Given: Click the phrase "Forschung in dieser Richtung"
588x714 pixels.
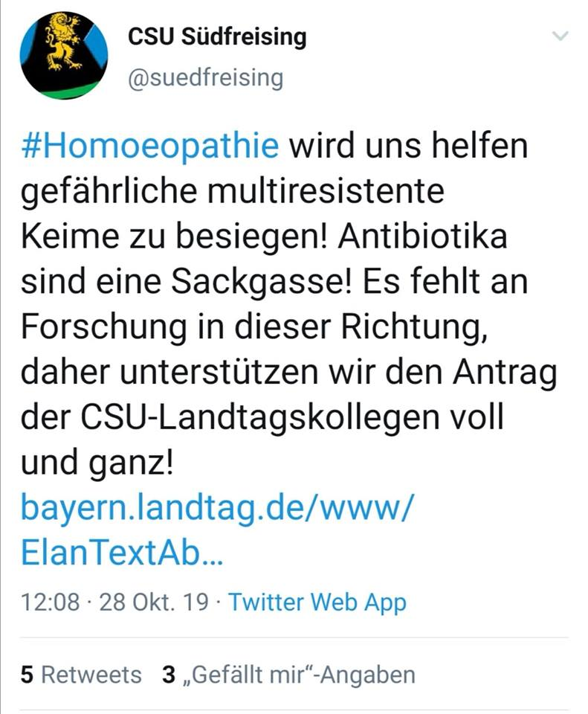Looking at the screenshot, I should tap(254, 327).
